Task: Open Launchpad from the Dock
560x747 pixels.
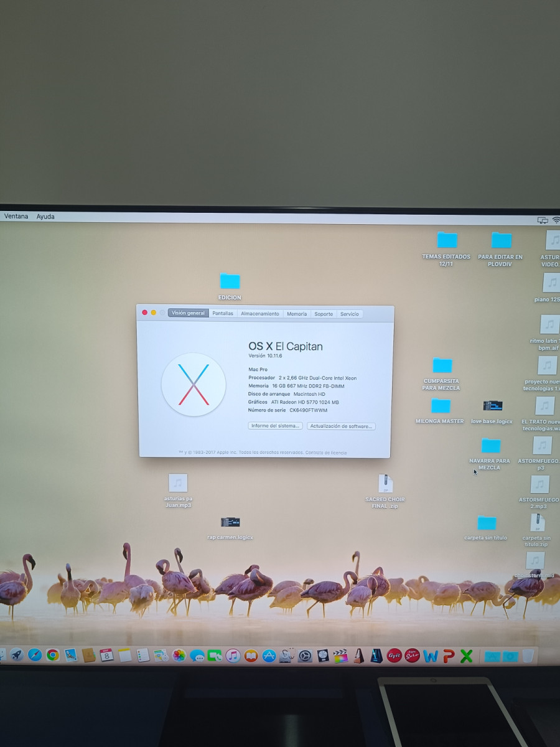Action: [x=17, y=655]
